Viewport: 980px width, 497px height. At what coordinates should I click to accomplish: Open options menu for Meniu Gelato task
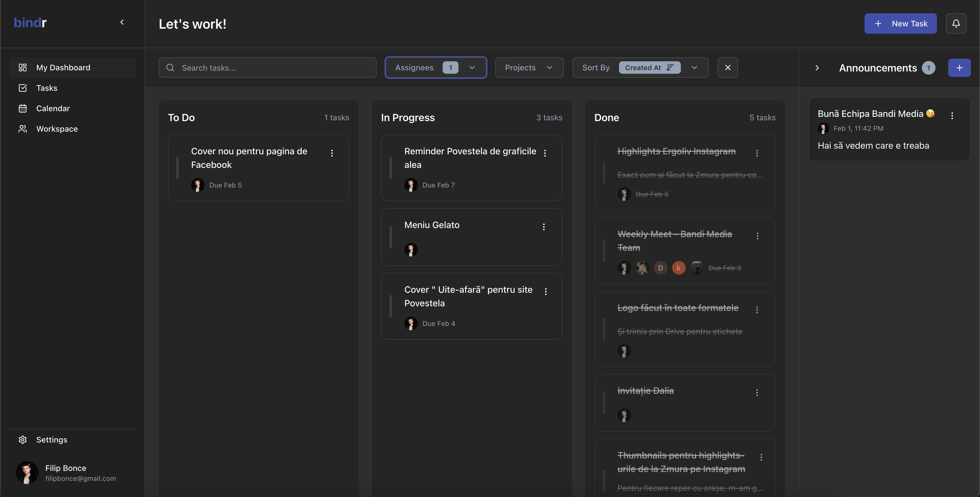[x=544, y=227]
